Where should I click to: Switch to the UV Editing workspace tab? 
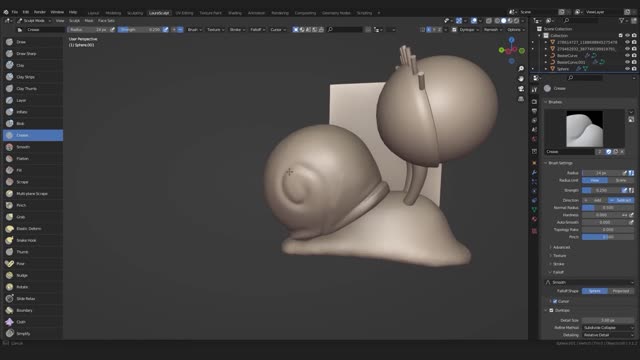click(x=184, y=13)
